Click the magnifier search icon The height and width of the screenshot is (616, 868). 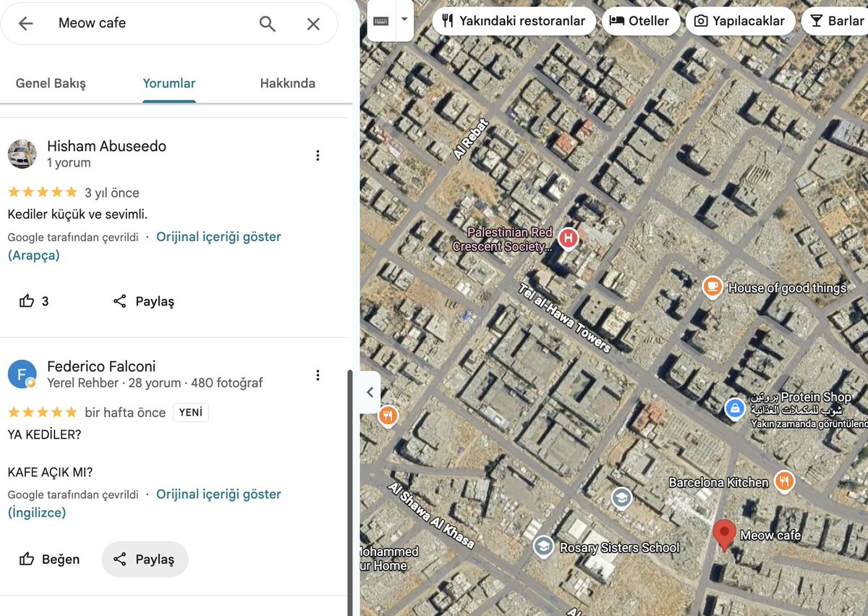pos(268,23)
